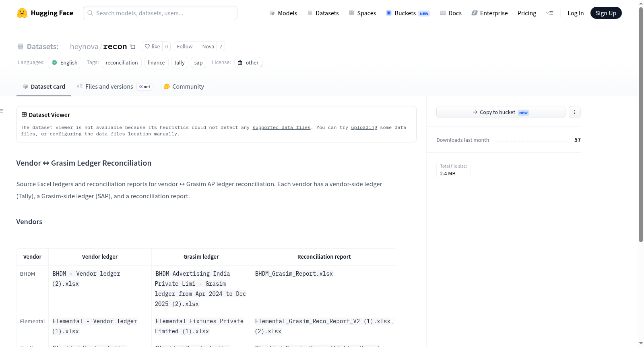
Task: Select the reconciliation tag
Action: coord(122,62)
